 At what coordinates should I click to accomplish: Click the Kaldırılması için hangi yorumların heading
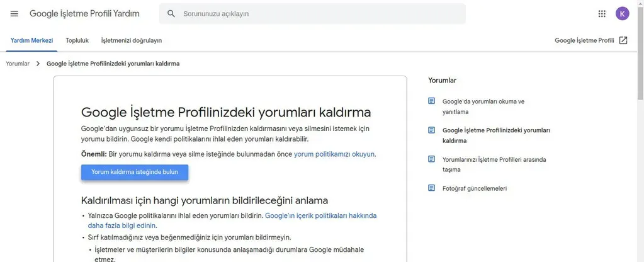pyautogui.click(x=205, y=200)
